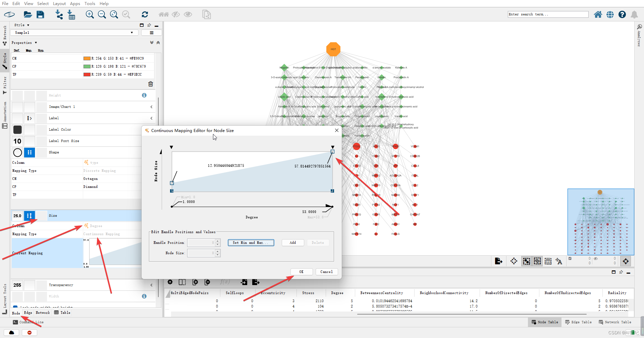Toggle annotation selection mode icon
Viewport: 644px width, 338px height.
pos(548,261)
